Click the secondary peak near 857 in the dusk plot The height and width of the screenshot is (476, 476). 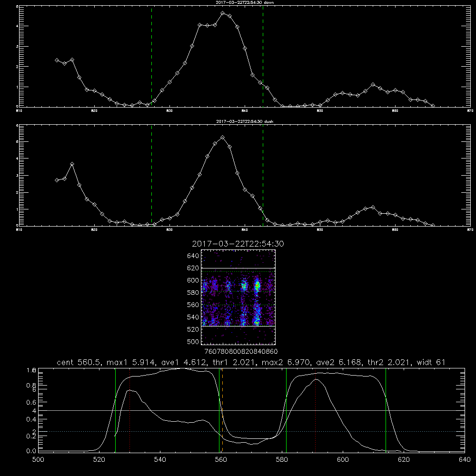point(373,208)
